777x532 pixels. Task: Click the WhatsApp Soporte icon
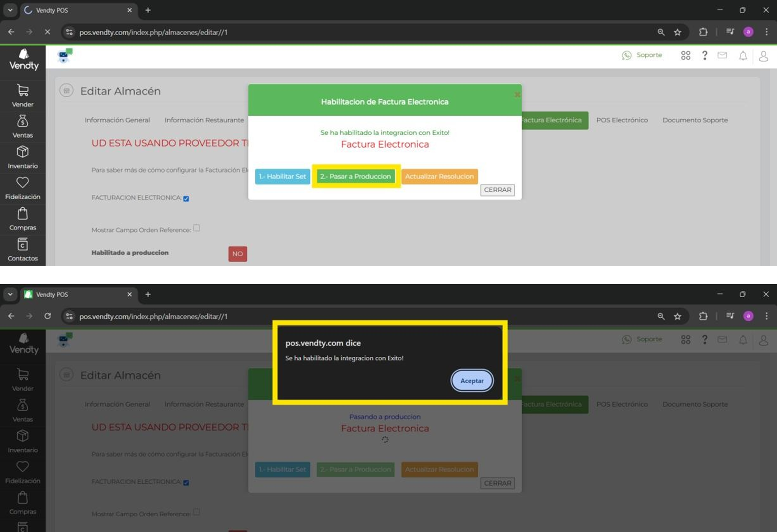[627, 55]
